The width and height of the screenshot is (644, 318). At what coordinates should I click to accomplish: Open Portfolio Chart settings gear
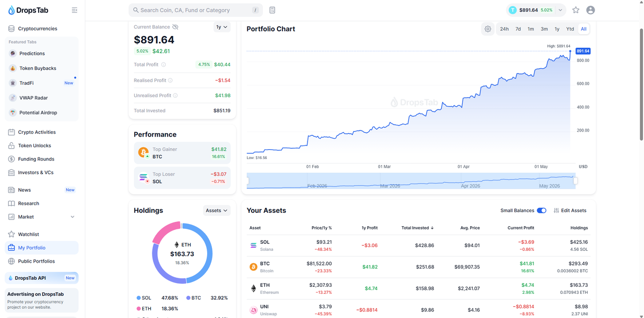(x=488, y=29)
